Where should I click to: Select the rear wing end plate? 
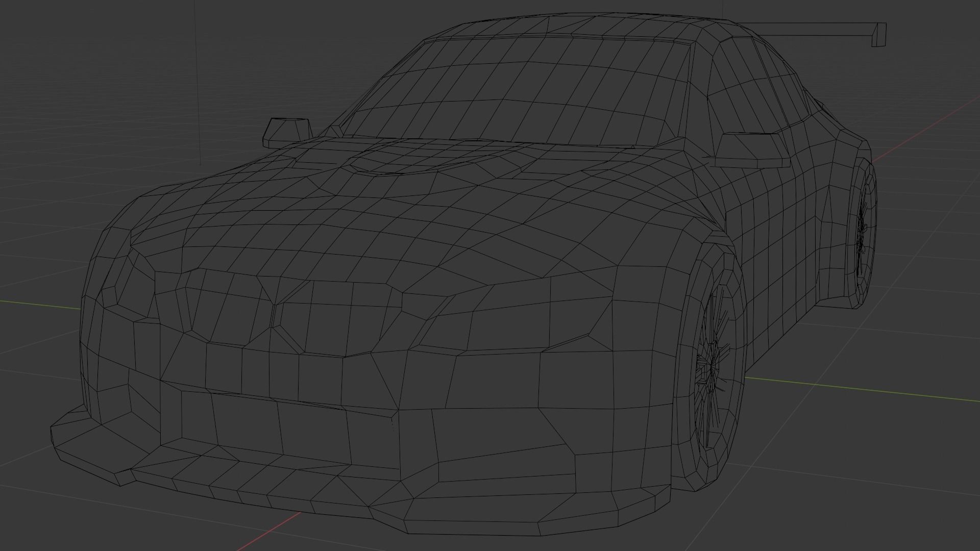click(x=879, y=34)
